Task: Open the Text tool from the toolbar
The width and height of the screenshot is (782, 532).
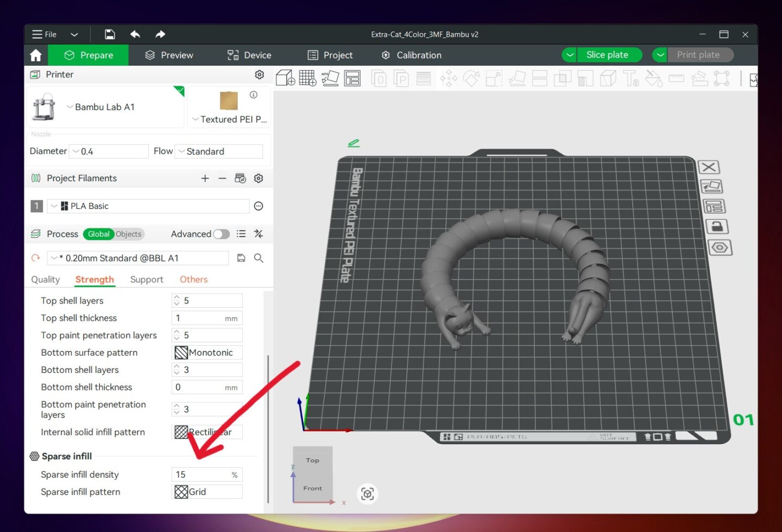Action: click(x=630, y=78)
